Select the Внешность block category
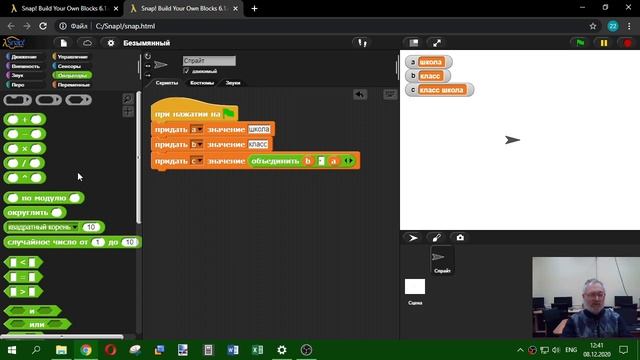 [24, 66]
